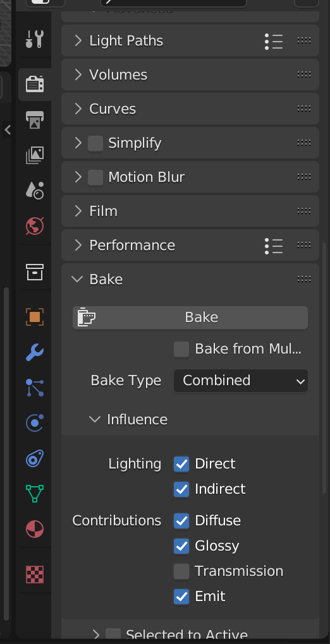Open the World properties tab
330x644 pixels.
(35, 226)
